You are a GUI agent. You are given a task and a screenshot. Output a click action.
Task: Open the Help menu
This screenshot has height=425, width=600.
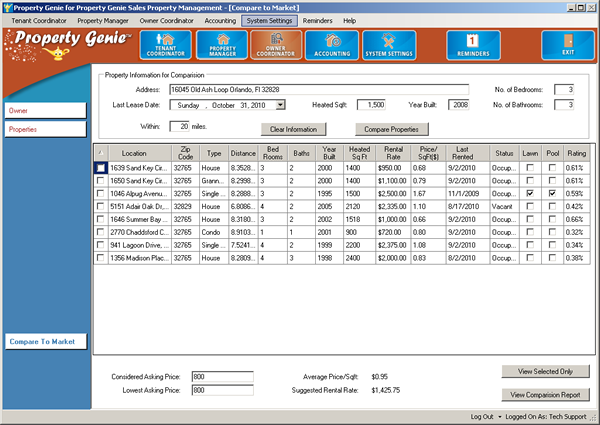click(349, 21)
